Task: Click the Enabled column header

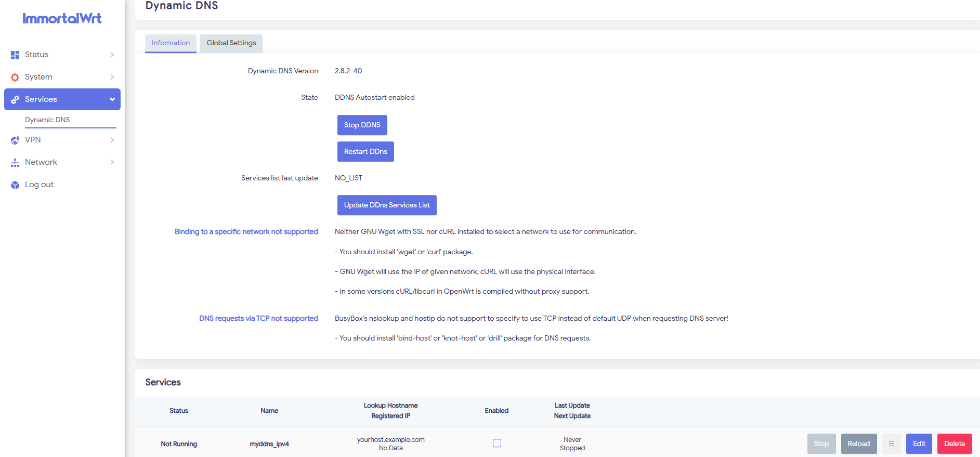Action: (496, 411)
